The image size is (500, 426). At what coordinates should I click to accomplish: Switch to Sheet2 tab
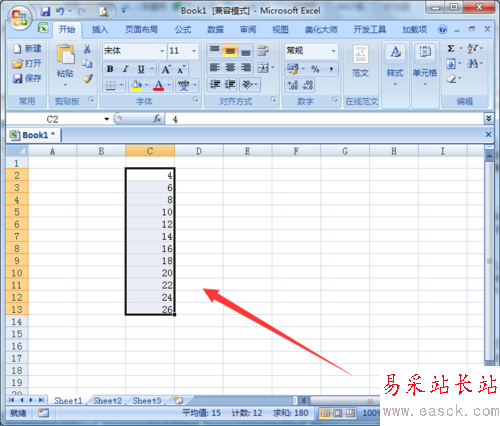click(107, 400)
